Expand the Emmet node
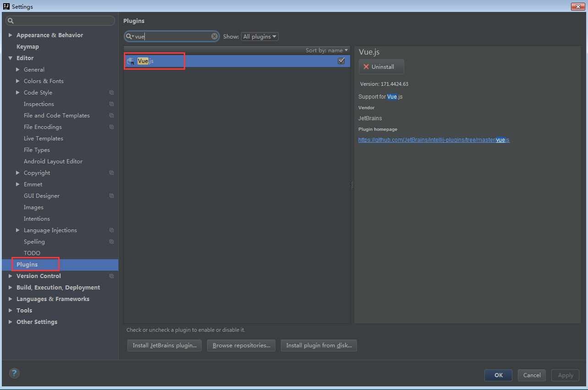 [18, 184]
